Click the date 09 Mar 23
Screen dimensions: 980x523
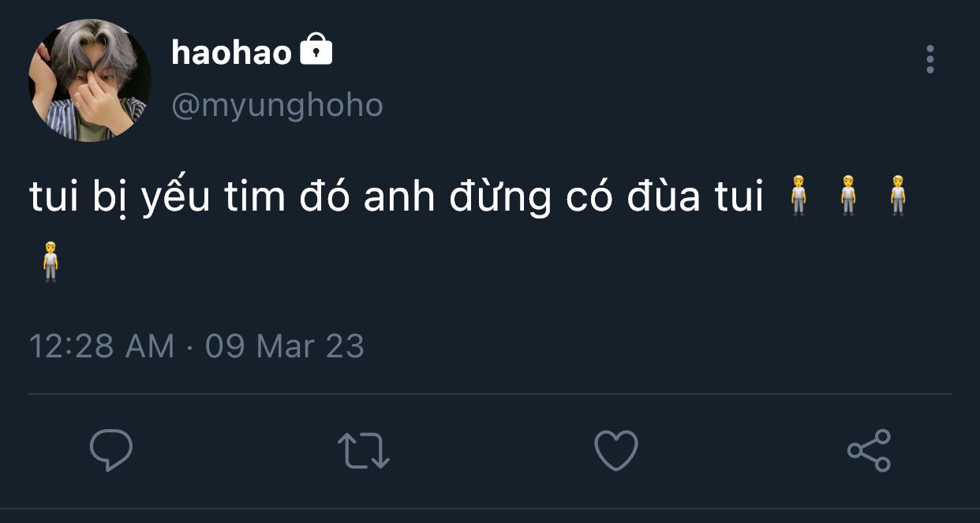click(x=285, y=346)
